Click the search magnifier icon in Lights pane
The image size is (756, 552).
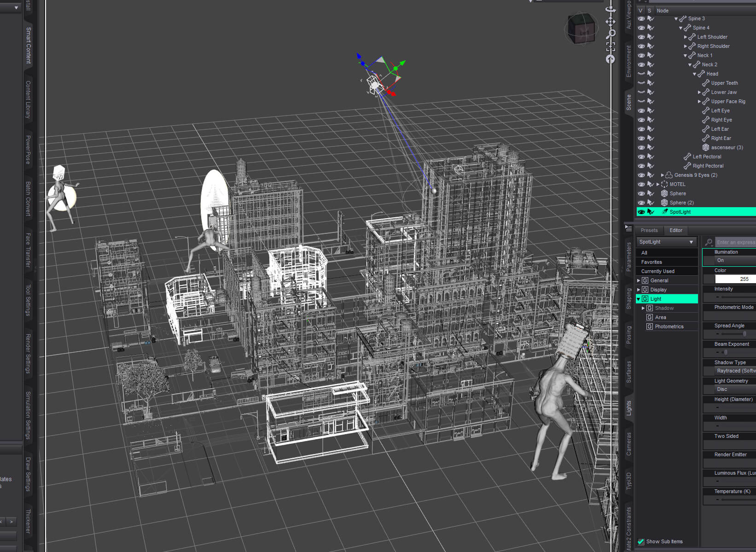(x=709, y=242)
